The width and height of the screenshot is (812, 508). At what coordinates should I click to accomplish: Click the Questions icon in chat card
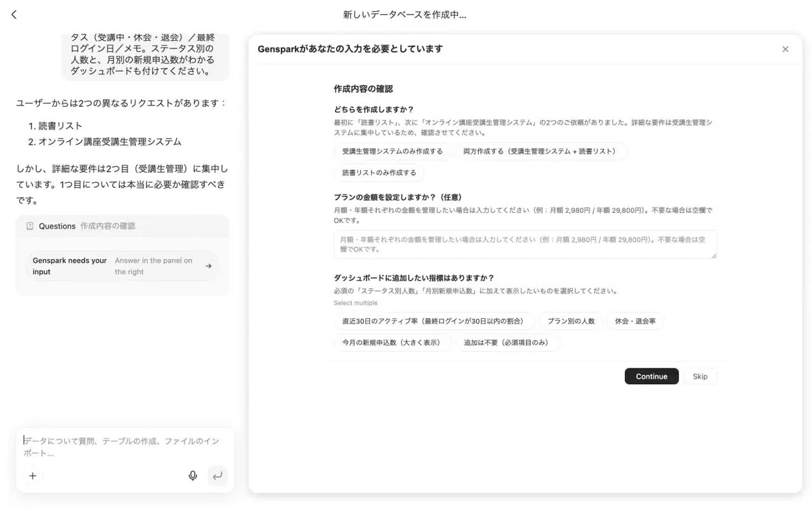click(x=30, y=226)
